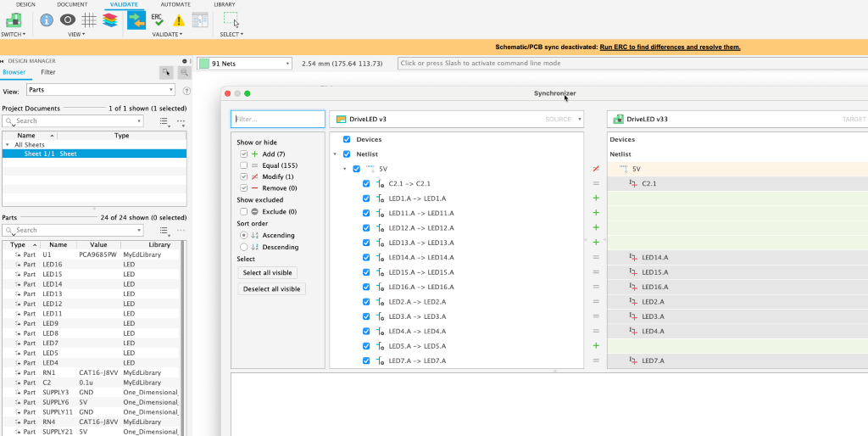The width and height of the screenshot is (868, 436).
Task: Run the ERC check icon
Action: pyautogui.click(x=158, y=20)
